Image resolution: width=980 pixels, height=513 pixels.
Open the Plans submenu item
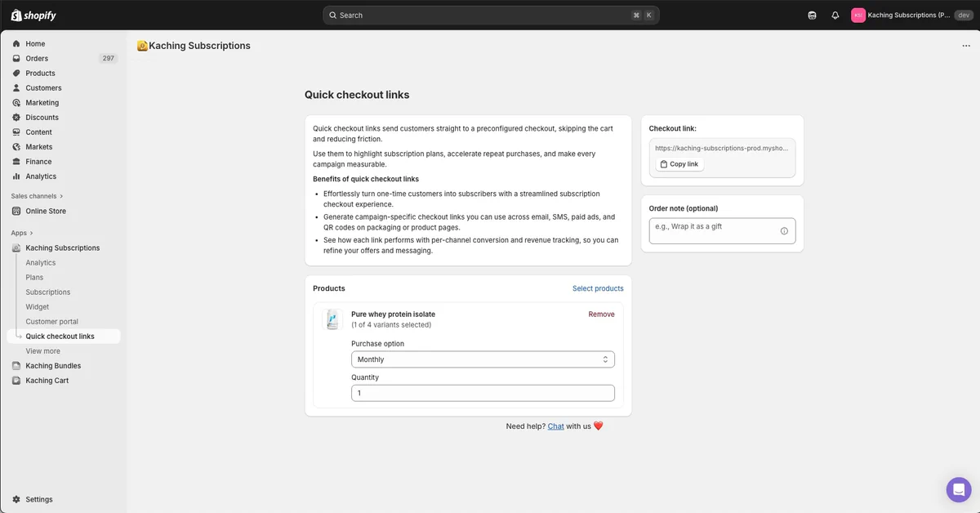point(34,278)
